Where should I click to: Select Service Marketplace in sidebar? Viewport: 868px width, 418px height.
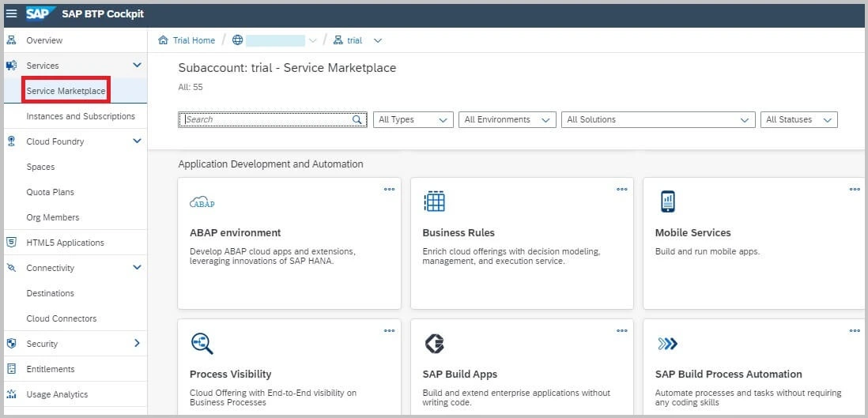point(66,91)
